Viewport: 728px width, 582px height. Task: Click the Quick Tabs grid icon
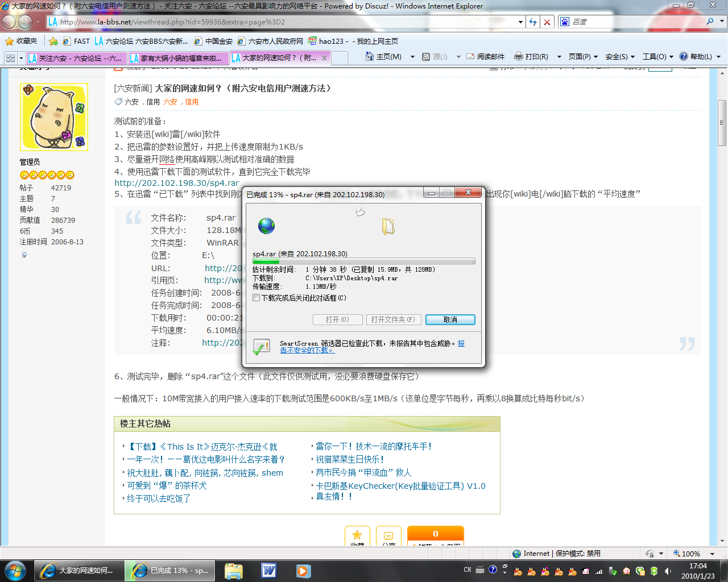(10, 58)
